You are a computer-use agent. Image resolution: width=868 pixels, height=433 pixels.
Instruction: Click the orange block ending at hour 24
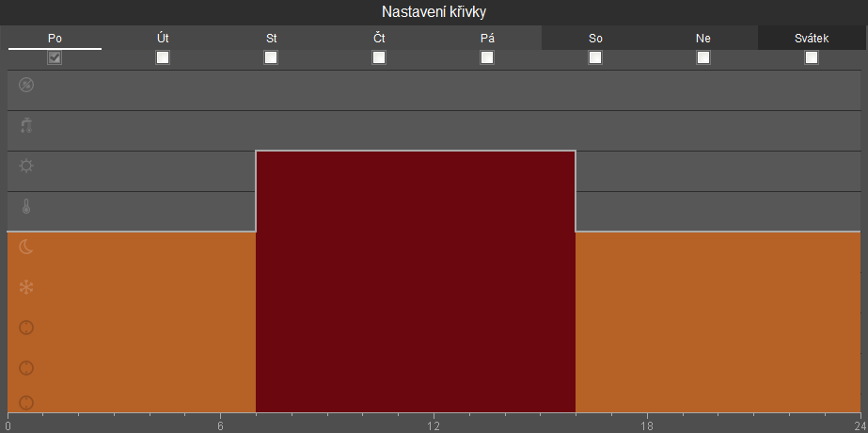click(718, 322)
